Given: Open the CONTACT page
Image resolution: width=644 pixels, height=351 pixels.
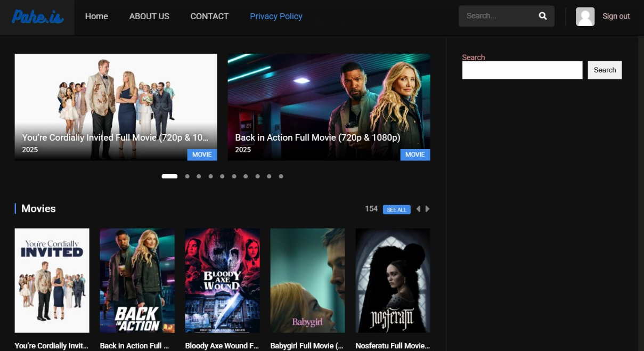Looking at the screenshot, I should coord(209,16).
